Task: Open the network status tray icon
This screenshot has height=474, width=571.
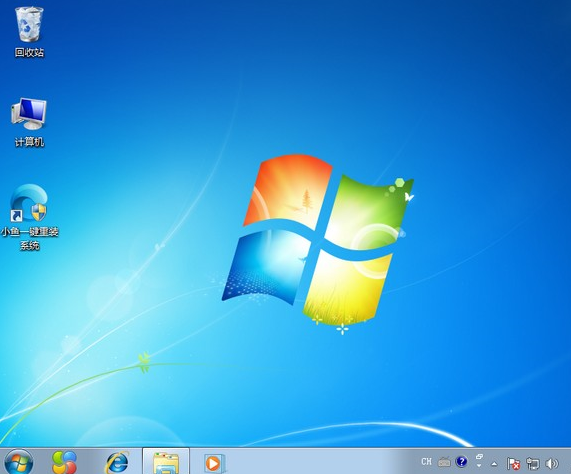Action: click(x=532, y=463)
